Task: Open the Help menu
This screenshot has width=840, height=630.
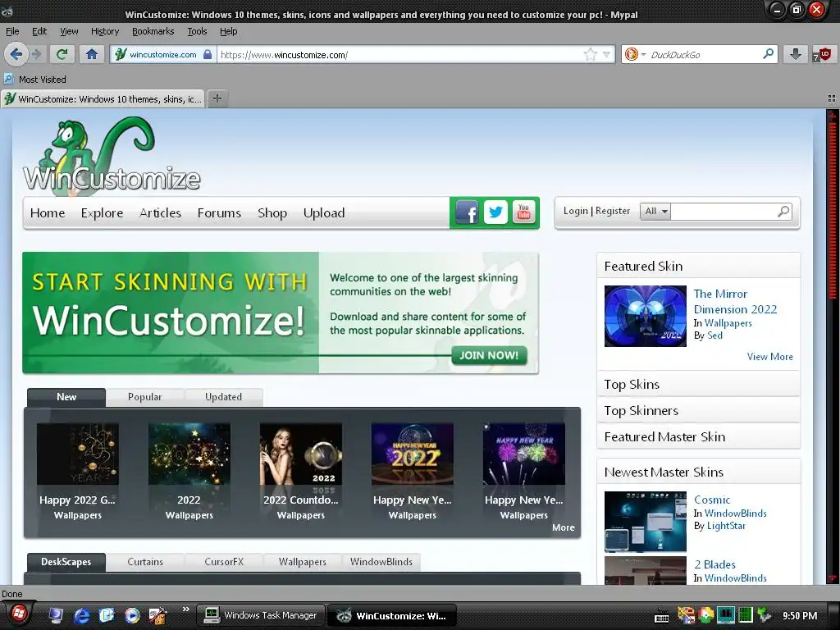Action: click(229, 31)
